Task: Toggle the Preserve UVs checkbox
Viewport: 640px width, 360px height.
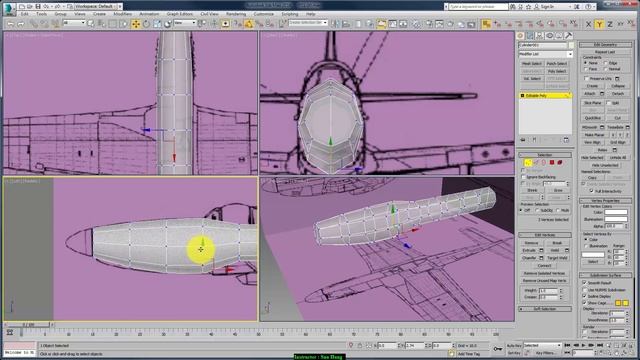Action: tap(586, 78)
